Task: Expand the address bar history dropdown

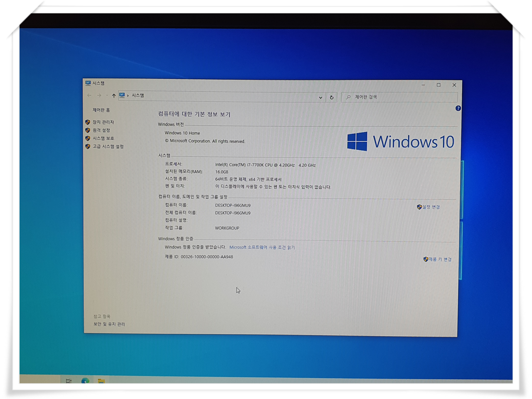Action: pos(320,97)
